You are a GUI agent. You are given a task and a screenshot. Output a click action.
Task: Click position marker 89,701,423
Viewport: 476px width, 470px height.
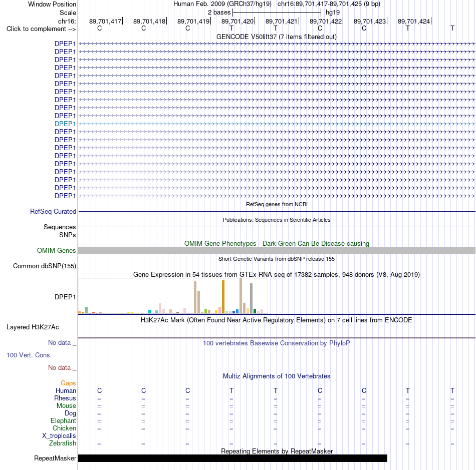click(370, 21)
